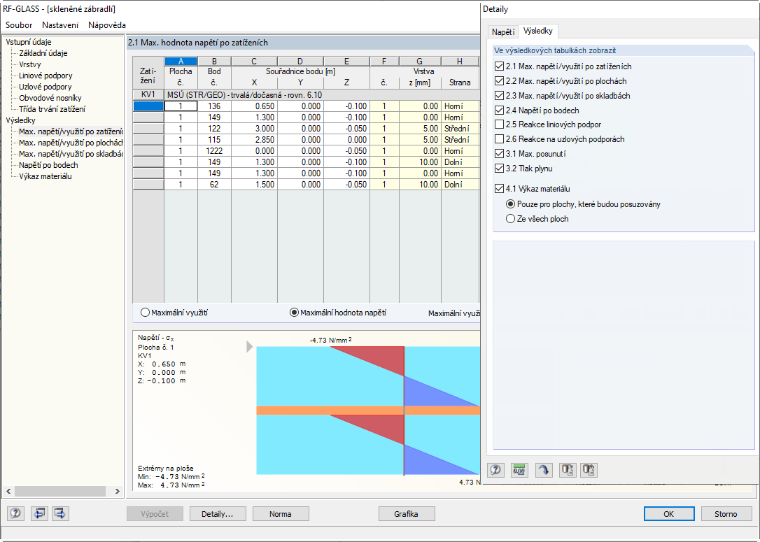The image size is (760, 542).
Task: Cancel with the Storno button
Action: coord(726,514)
